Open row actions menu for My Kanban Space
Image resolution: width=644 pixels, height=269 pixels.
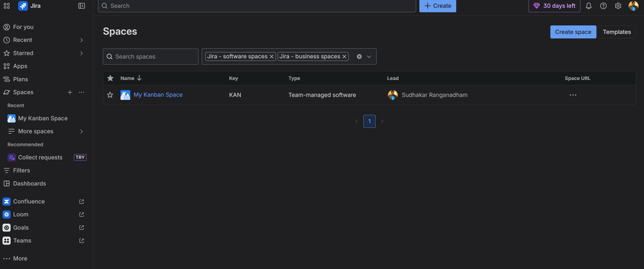tap(573, 95)
